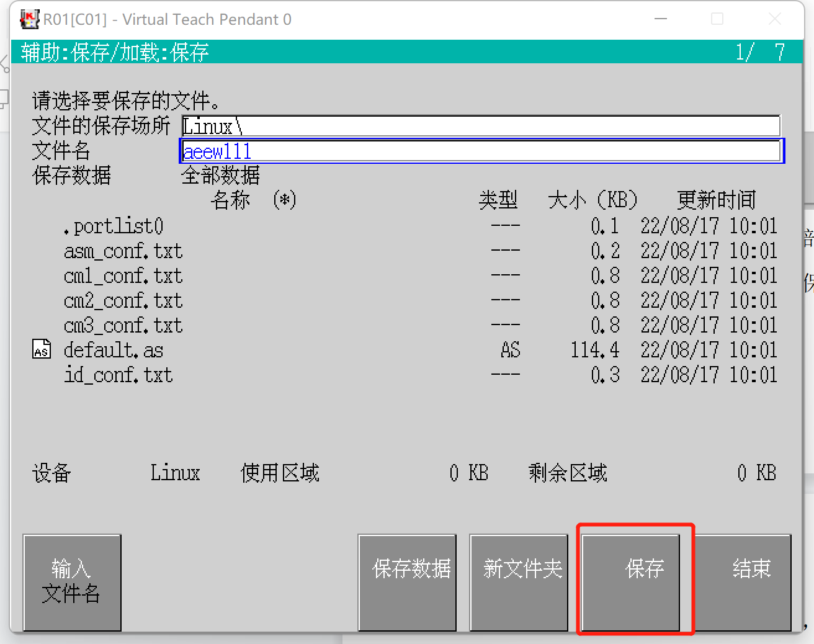
Task: Click the 类型 column header
Action: (498, 200)
